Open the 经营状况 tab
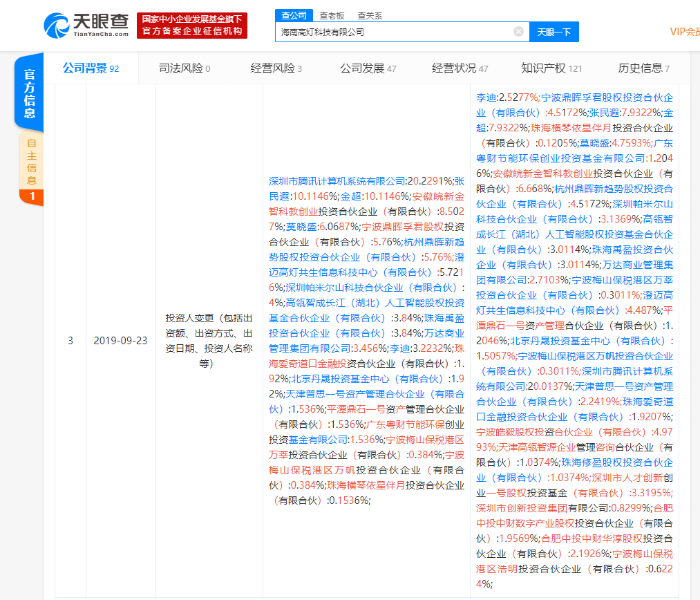Image resolution: width=700 pixels, height=600 pixels. pos(460,68)
